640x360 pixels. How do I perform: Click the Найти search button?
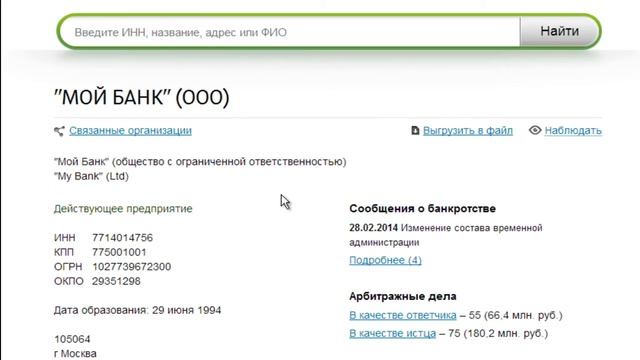(x=559, y=31)
